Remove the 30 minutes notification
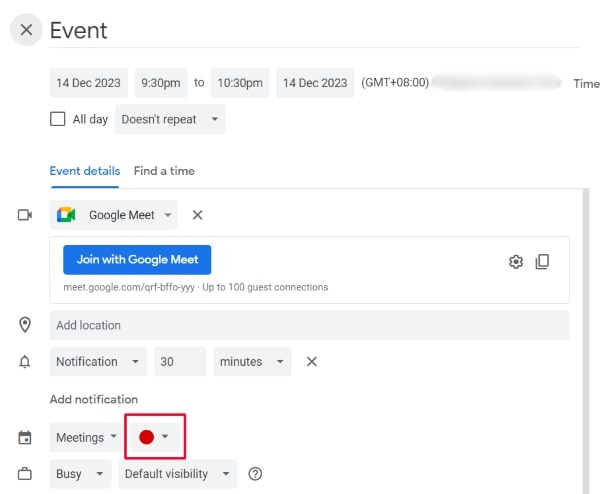 click(x=311, y=362)
